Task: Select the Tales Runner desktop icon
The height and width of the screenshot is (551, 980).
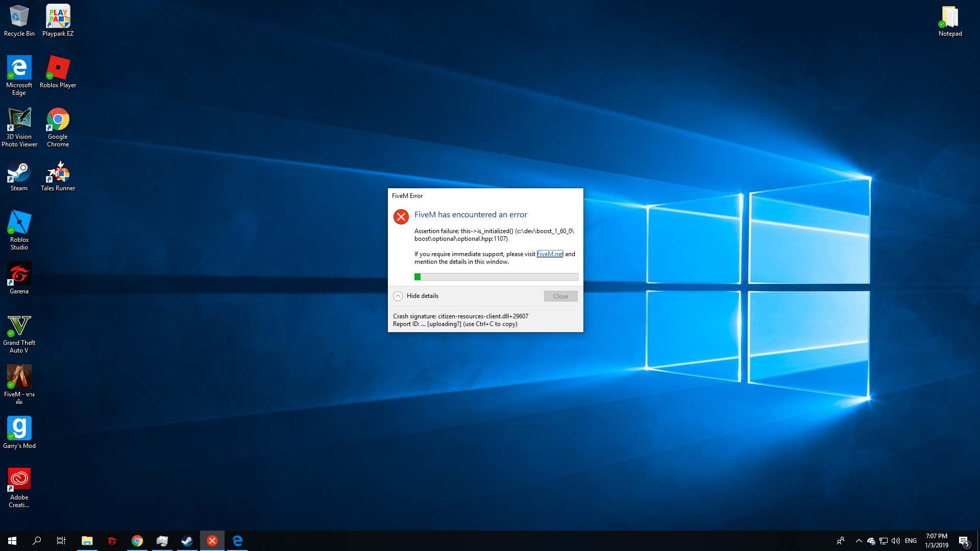Action: tap(58, 176)
